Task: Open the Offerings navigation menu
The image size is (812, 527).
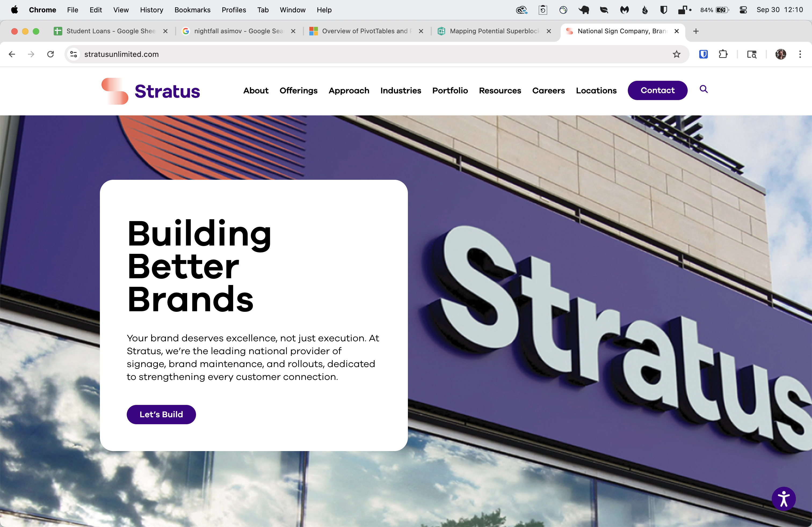Action: coord(298,90)
